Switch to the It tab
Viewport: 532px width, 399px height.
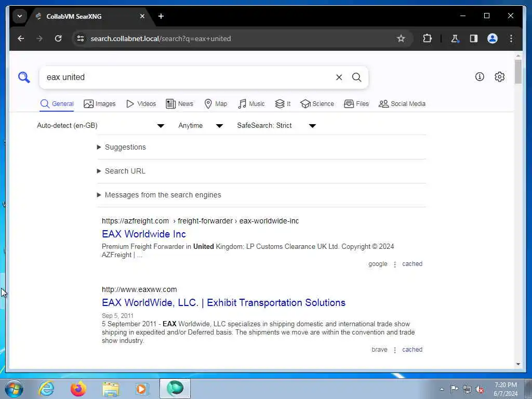click(283, 104)
